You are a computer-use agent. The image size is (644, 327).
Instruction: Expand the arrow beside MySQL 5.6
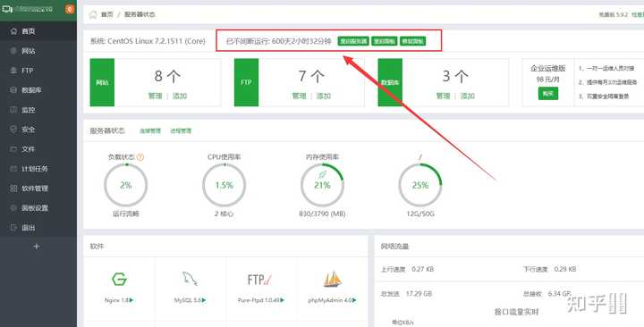(x=204, y=300)
